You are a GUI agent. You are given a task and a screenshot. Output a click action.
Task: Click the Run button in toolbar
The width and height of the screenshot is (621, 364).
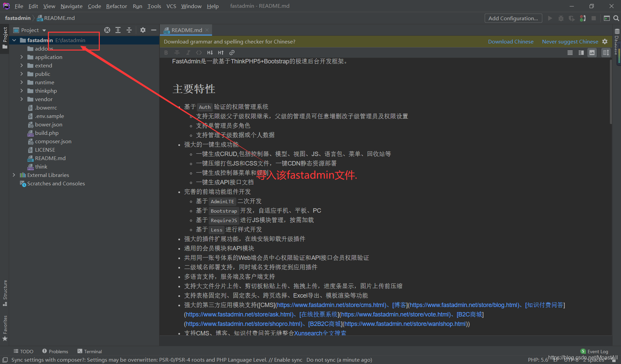coord(550,18)
